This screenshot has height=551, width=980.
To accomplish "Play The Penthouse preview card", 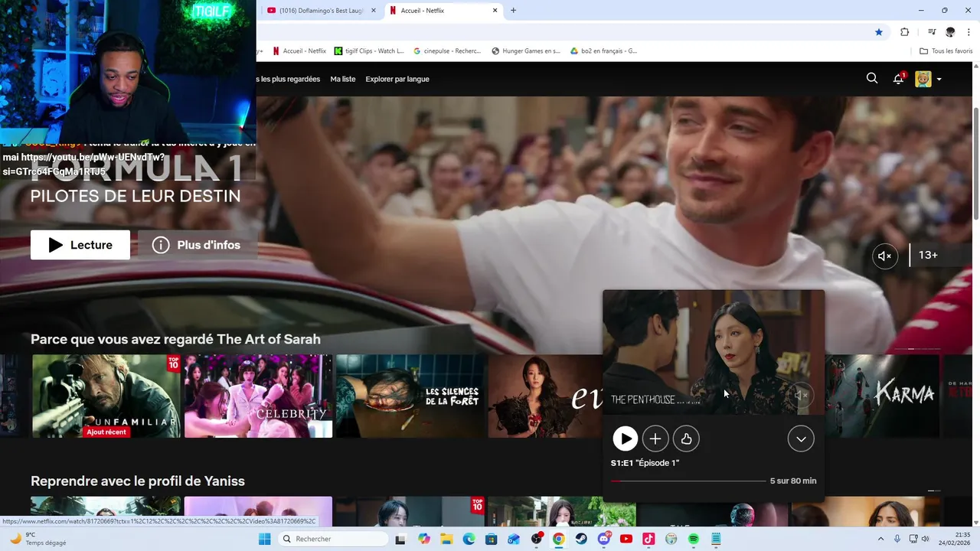I will tap(625, 439).
